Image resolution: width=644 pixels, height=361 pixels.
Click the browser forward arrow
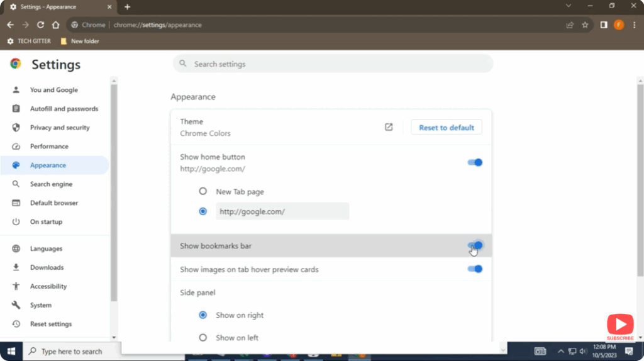[x=25, y=25]
